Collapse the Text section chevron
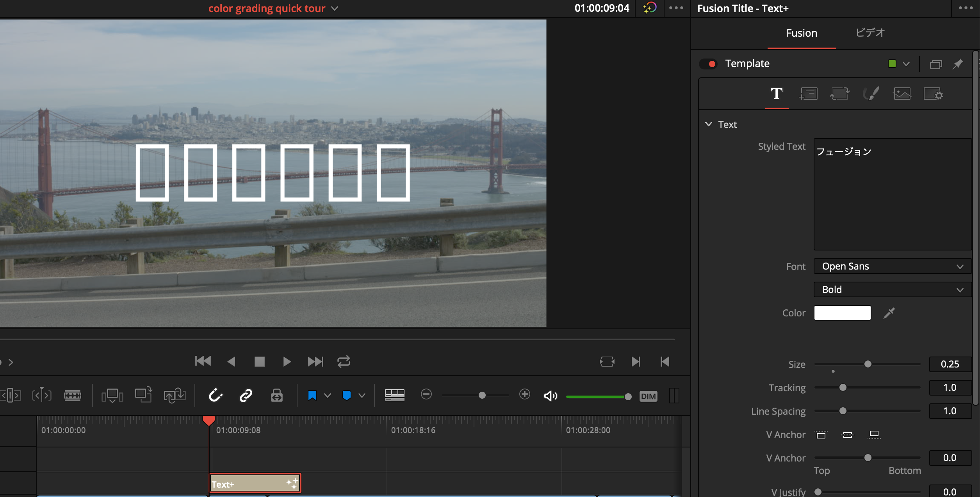 (x=709, y=124)
